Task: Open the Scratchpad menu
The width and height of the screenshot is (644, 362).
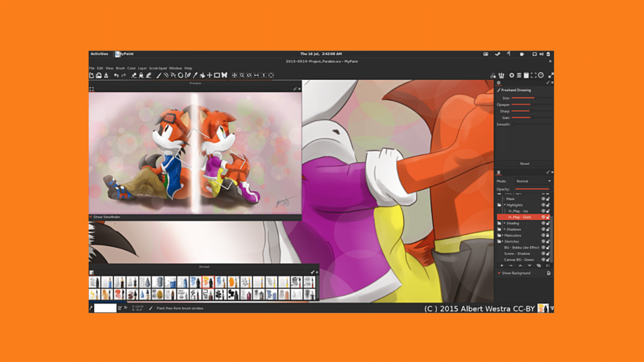Action: click(158, 68)
